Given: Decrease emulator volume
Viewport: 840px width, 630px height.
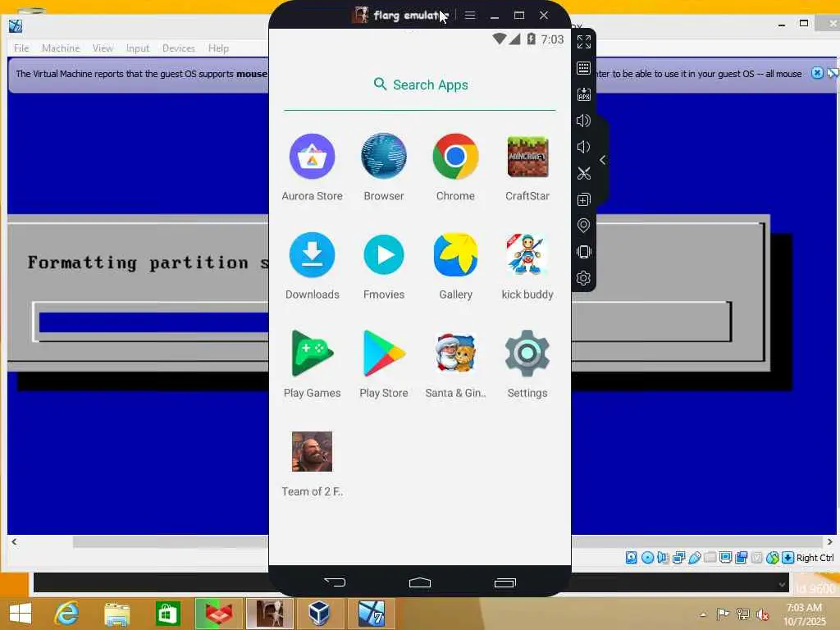Looking at the screenshot, I should coord(584,147).
